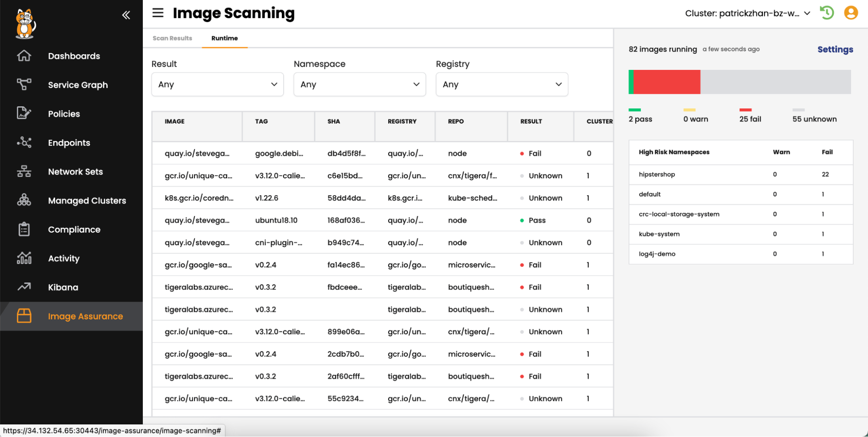Open the Network Sets icon
This screenshot has width=868, height=437.
click(24, 171)
